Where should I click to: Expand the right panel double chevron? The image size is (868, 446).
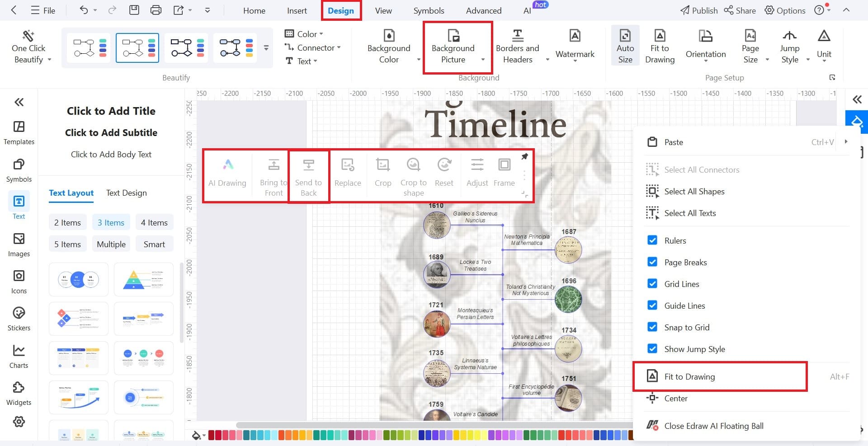[x=857, y=99]
